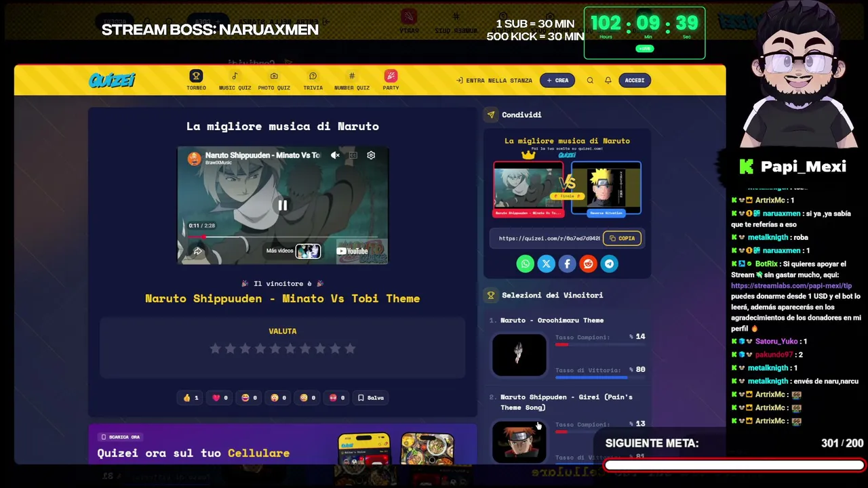Click pakundo97 username in chat

click(x=774, y=354)
